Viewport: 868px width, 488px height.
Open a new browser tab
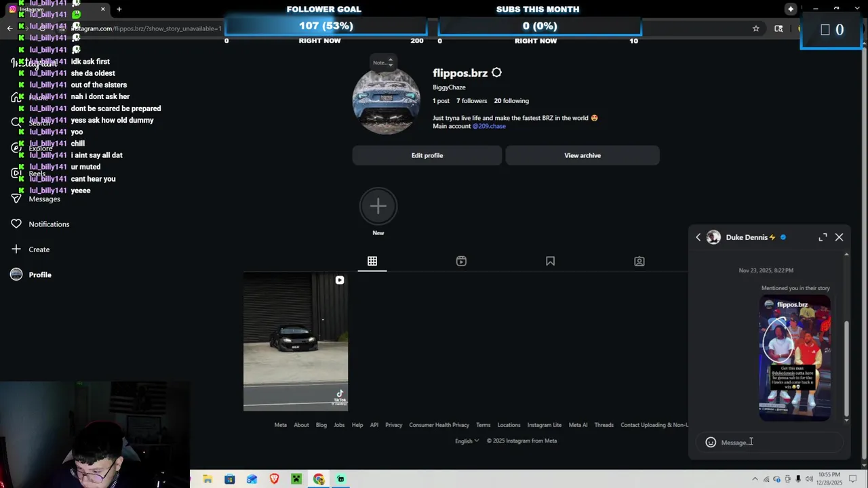click(x=119, y=9)
